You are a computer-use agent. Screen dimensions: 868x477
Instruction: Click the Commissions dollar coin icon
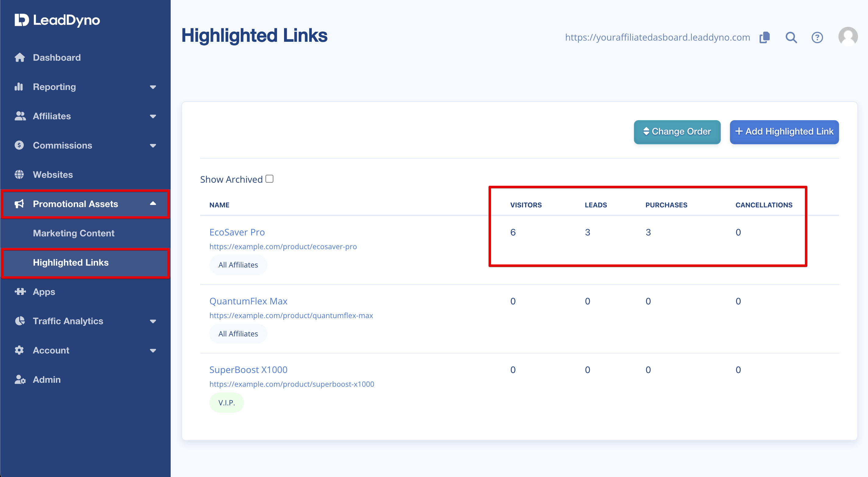pos(19,145)
